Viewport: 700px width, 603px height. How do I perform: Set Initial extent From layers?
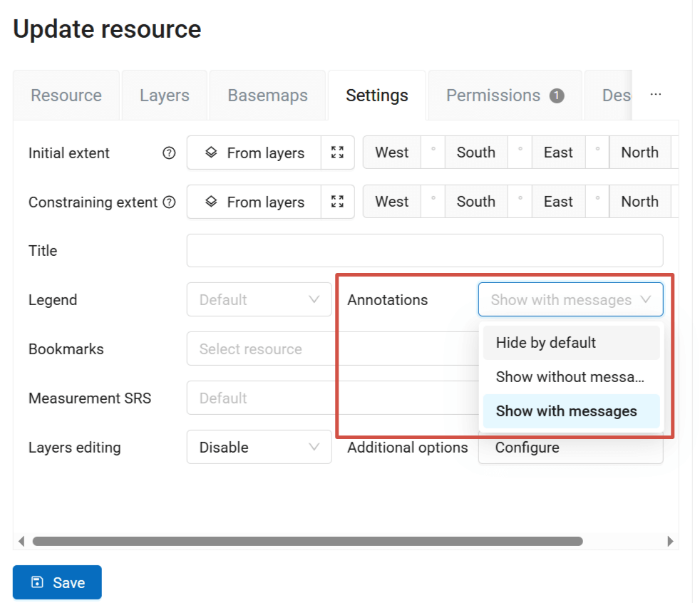[x=254, y=153]
